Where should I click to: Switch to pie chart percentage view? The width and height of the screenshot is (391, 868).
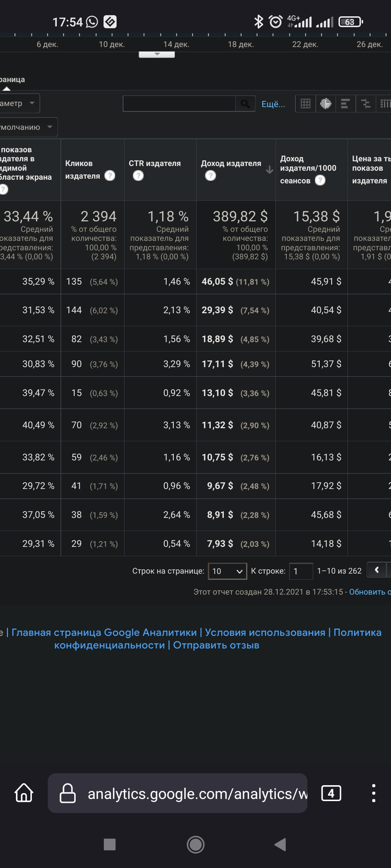(x=325, y=104)
